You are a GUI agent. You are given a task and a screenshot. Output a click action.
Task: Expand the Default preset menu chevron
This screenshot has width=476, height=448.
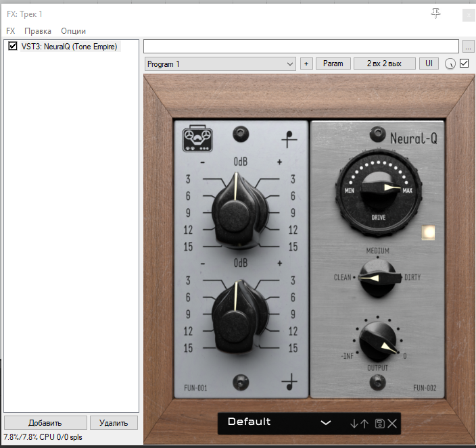point(326,422)
